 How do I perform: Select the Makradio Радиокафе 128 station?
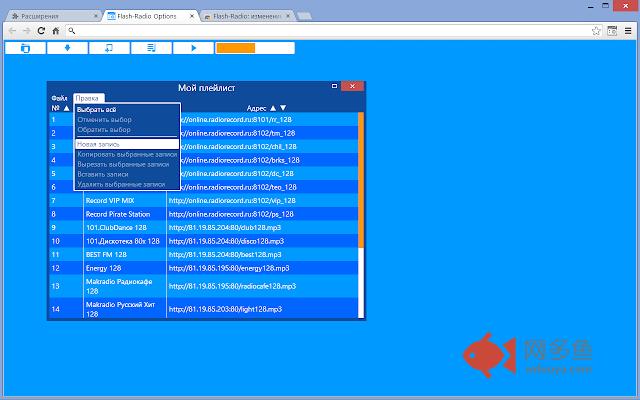click(119, 286)
